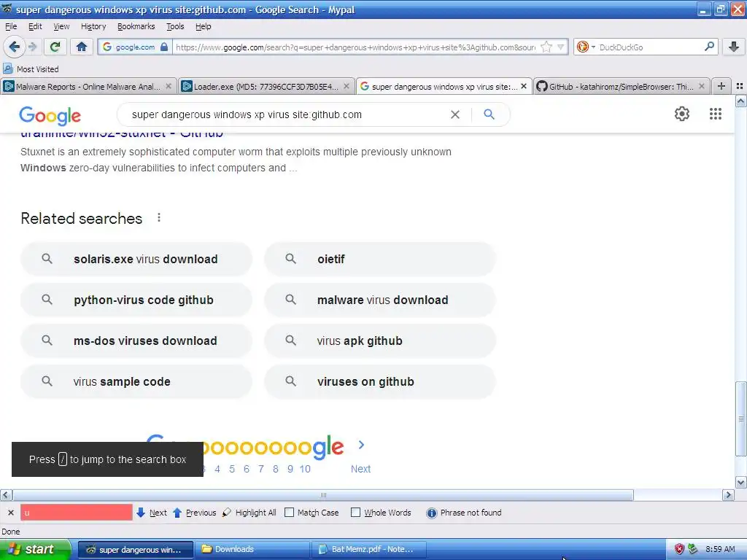This screenshot has width=747, height=560.
Task: Reload the current page
Action: tap(55, 47)
